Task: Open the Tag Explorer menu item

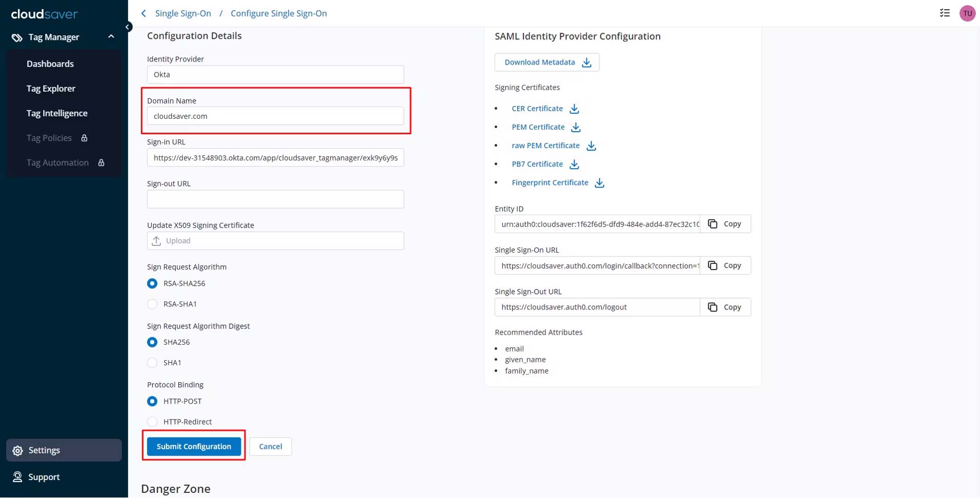Action: click(x=51, y=89)
